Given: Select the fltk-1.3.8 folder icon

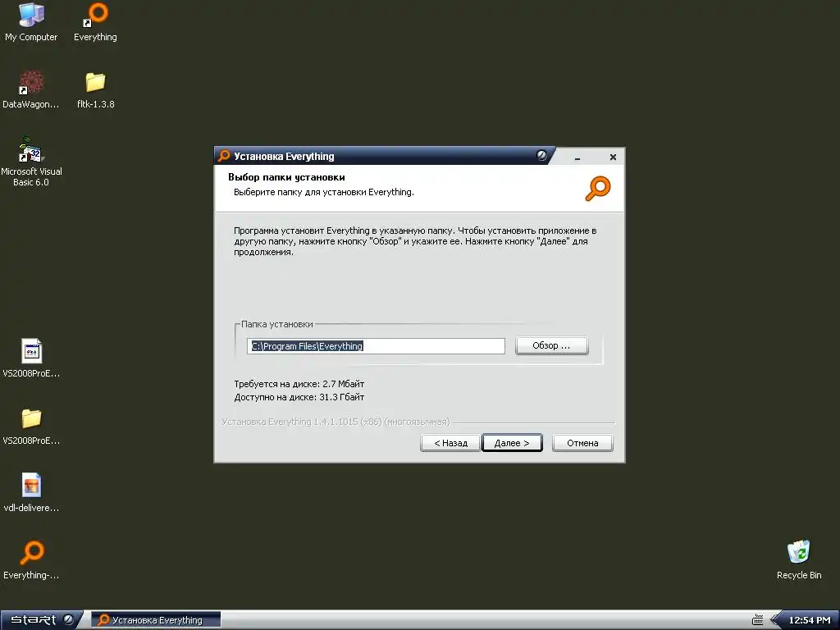Looking at the screenshot, I should pyautogui.click(x=95, y=89).
